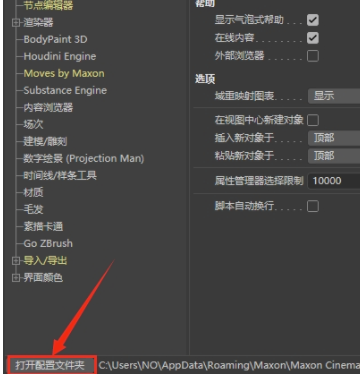Select BodyPaint 3D in preferences tree
This screenshot has height=376, width=360.
[x=55, y=39]
